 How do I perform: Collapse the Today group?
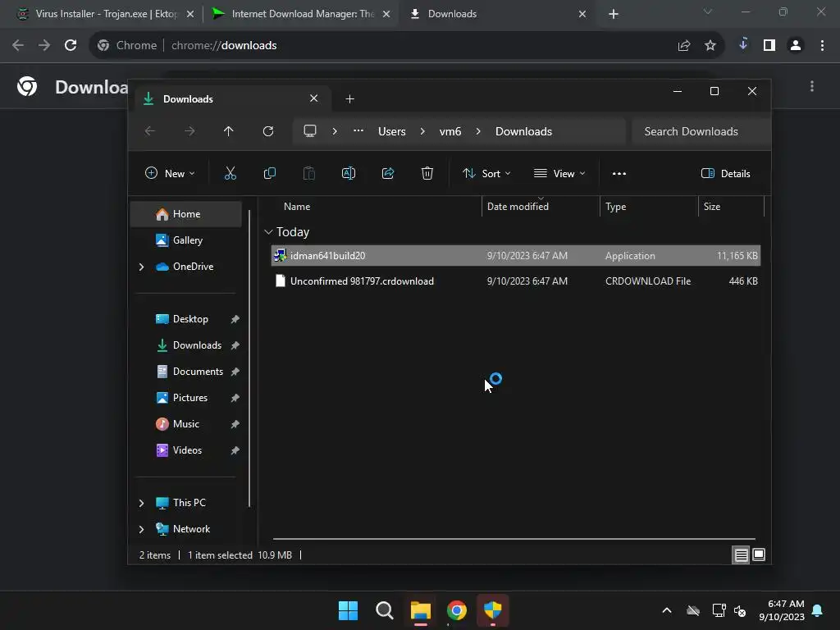pyautogui.click(x=268, y=232)
